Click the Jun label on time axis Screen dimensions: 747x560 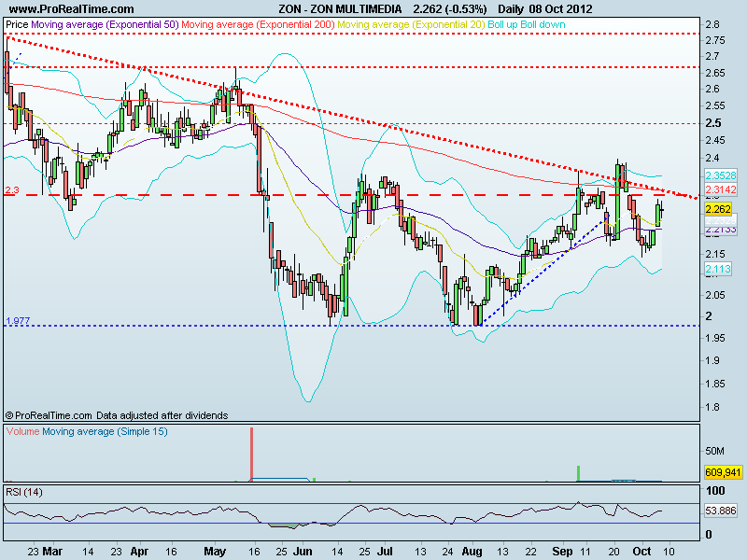(x=303, y=552)
